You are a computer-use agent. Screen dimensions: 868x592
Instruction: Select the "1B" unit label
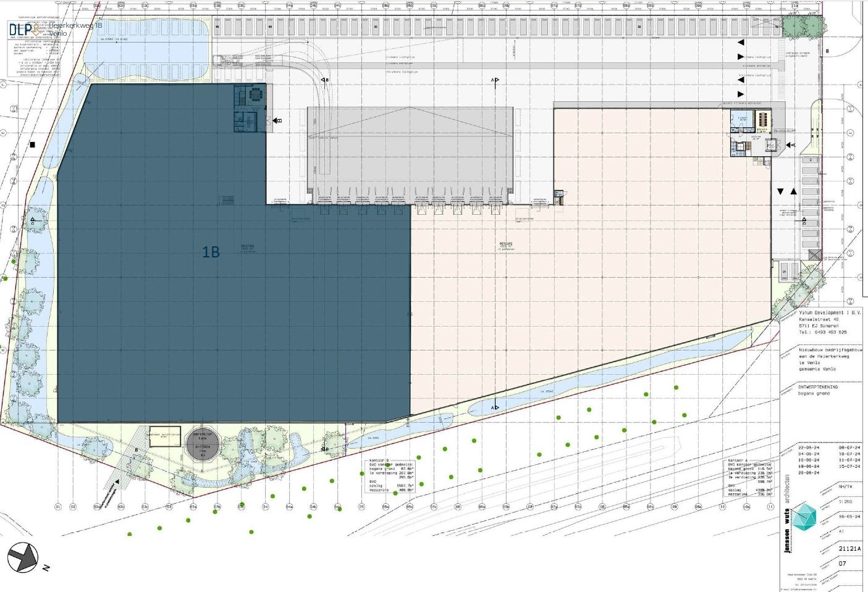point(211,252)
